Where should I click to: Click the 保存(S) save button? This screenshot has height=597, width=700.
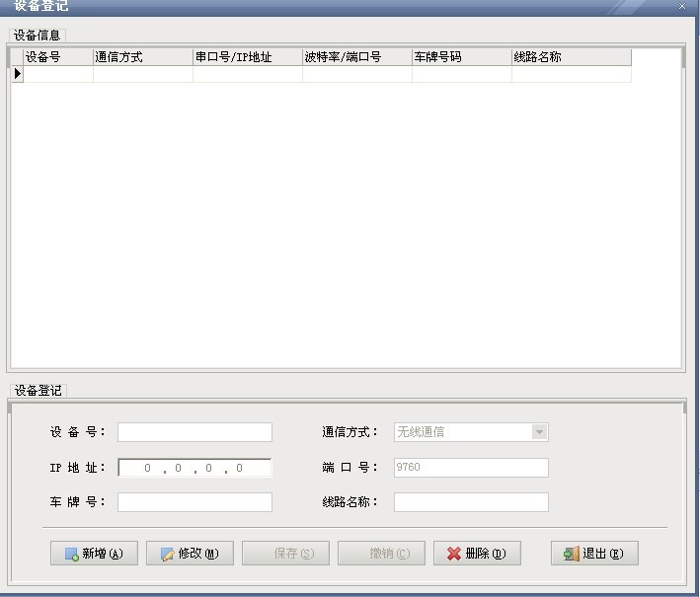coord(285,554)
